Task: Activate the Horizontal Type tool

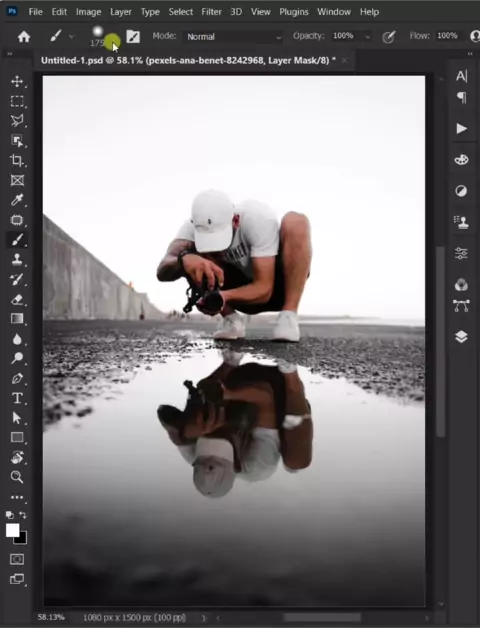Action: (17, 398)
